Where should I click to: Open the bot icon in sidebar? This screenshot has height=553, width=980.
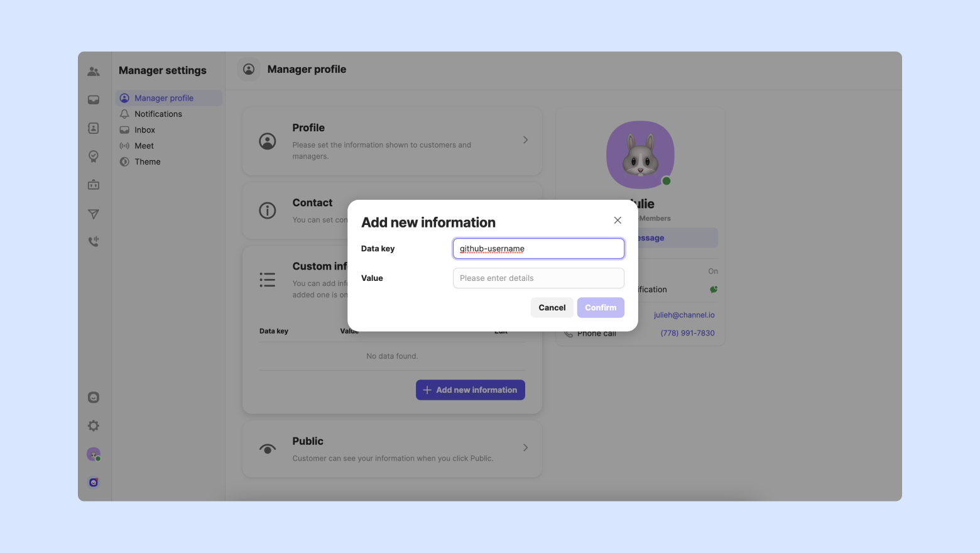[94, 185]
